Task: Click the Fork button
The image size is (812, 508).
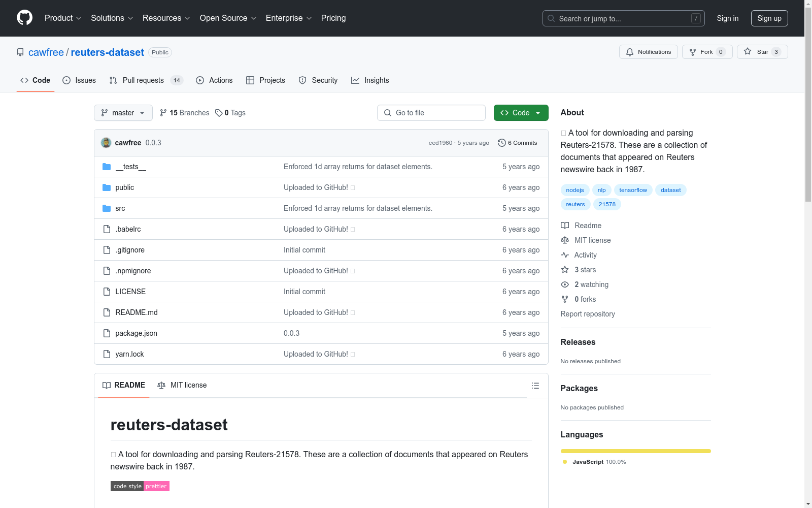Action: [707, 52]
